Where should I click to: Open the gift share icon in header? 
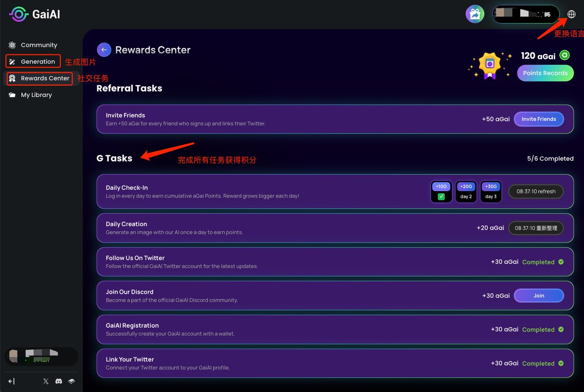(x=475, y=14)
